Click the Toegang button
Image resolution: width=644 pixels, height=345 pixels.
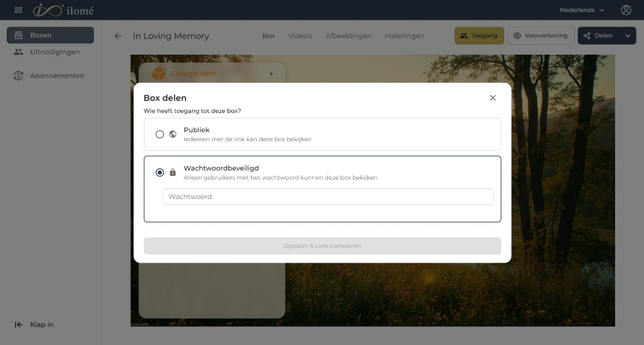tap(479, 35)
